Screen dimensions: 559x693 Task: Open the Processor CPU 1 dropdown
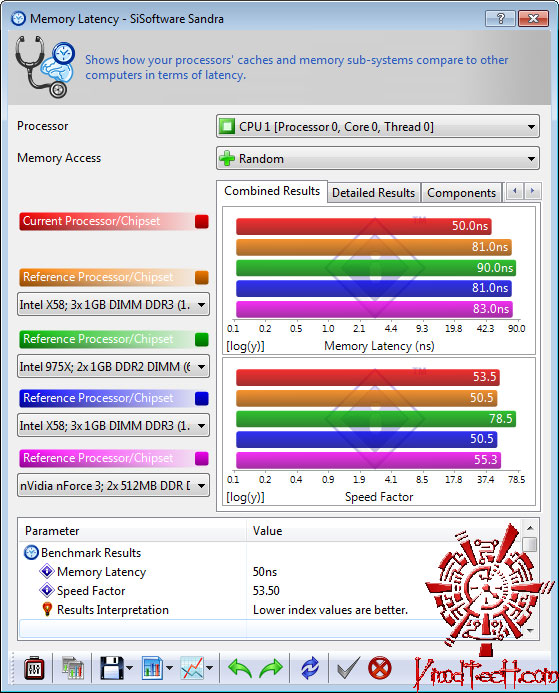click(378, 127)
